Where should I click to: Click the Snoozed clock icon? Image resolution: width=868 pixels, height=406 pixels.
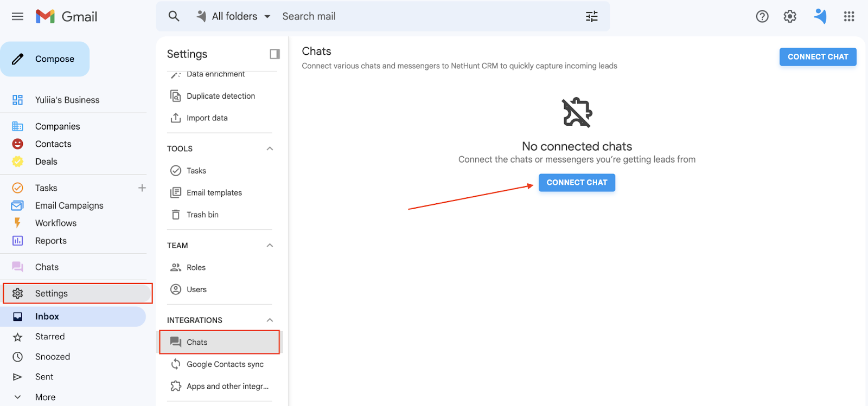(x=17, y=357)
